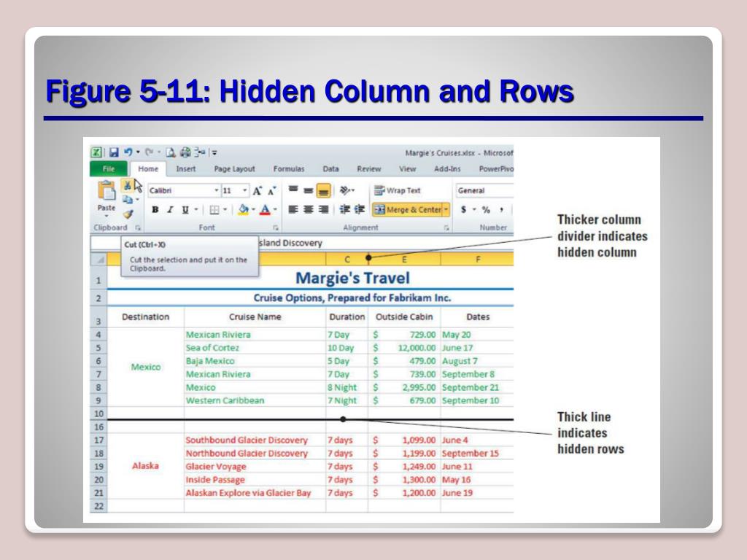Toggle Bold formatting

coord(155,209)
